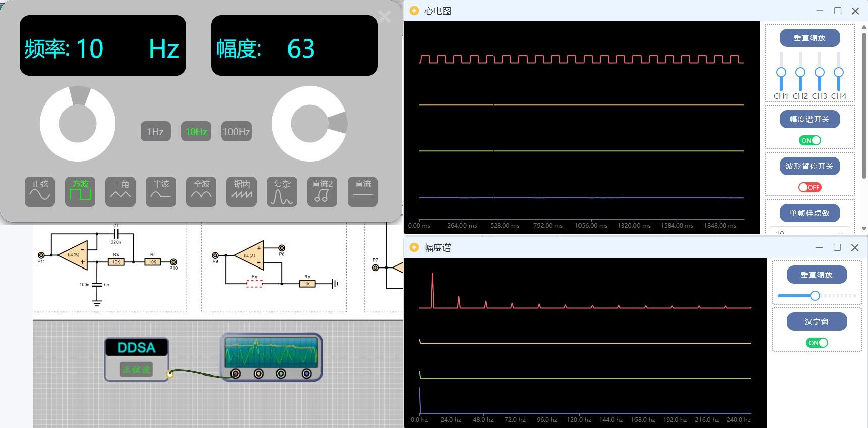Select the 直流 DC waveform button
The width and height of the screenshot is (868, 428).
tap(363, 192)
